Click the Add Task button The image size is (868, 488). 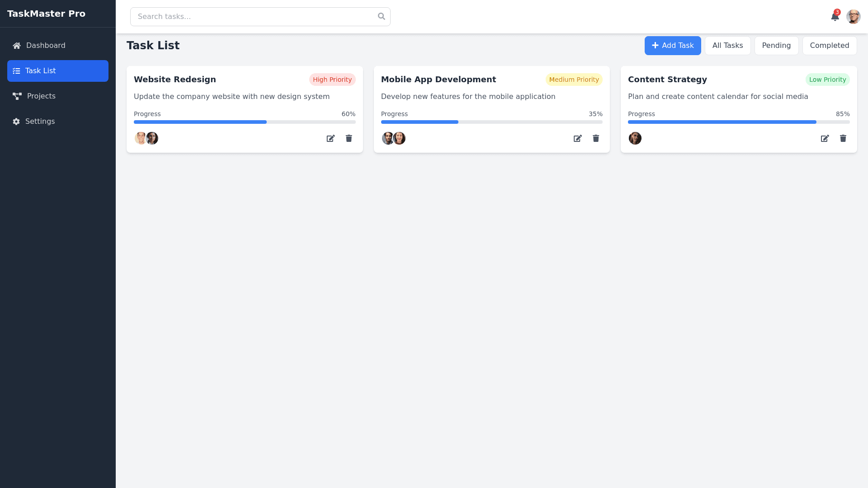[x=672, y=46]
